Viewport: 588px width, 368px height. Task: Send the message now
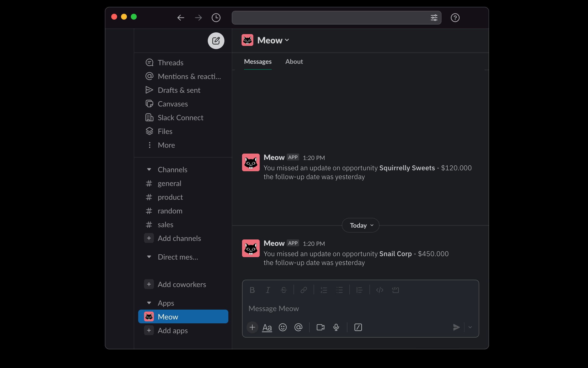(456, 327)
